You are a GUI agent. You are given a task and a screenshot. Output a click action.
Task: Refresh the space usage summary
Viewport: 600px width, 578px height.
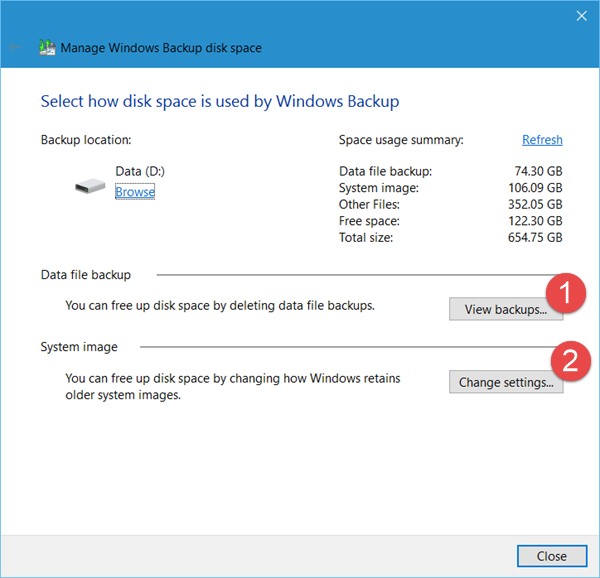(x=542, y=140)
